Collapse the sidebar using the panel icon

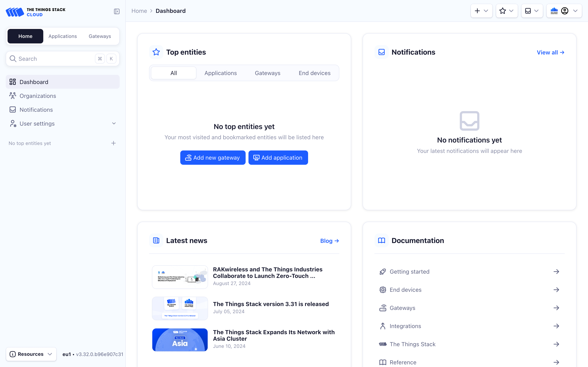tap(117, 11)
